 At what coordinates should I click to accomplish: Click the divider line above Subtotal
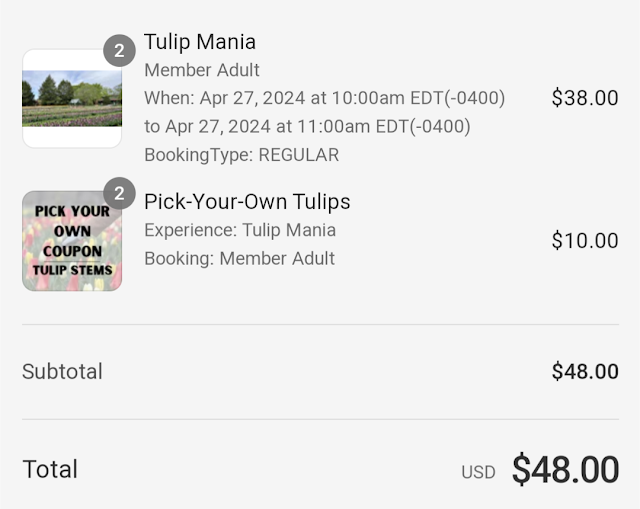[x=320, y=325]
